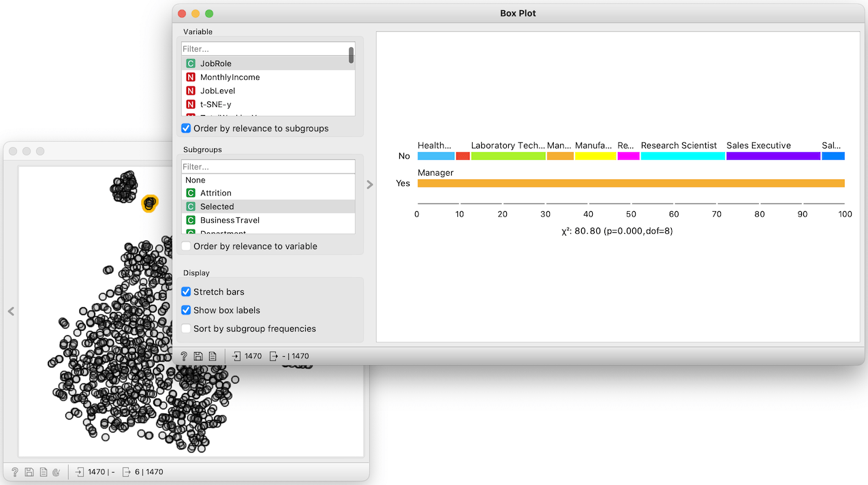Image resolution: width=868 pixels, height=485 pixels.
Task: Choose the Attrition subgroup
Action: tap(268, 193)
